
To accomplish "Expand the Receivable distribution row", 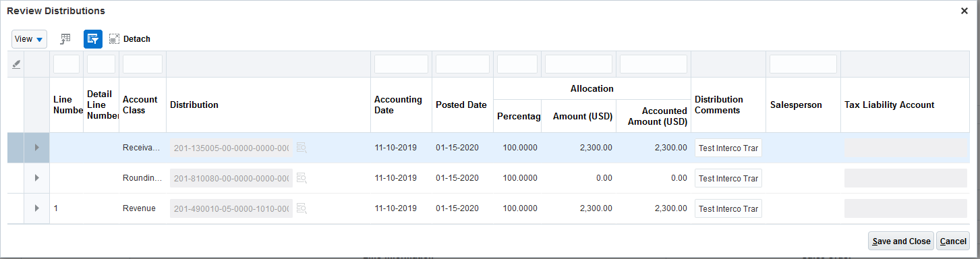I will point(37,148).
